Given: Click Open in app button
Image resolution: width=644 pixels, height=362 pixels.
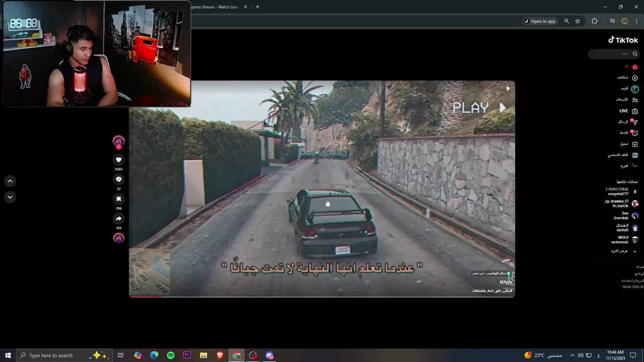Looking at the screenshot, I should pos(540,21).
